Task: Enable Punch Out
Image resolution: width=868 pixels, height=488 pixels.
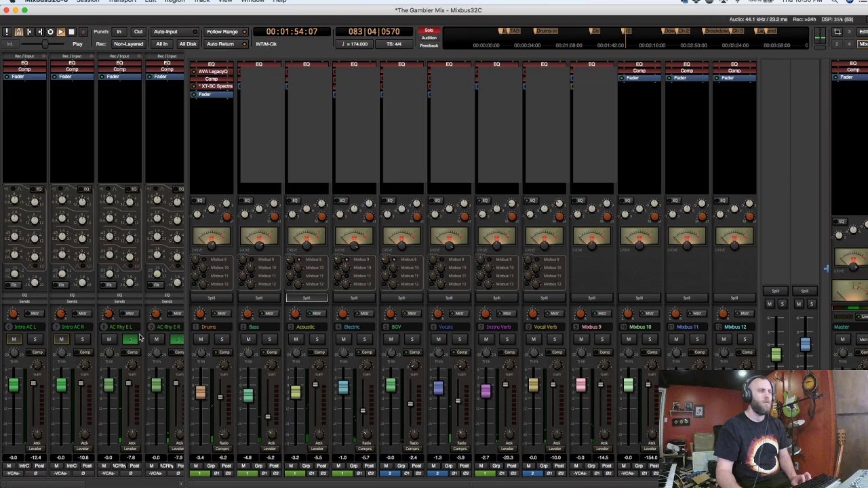Action: (x=138, y=32)
